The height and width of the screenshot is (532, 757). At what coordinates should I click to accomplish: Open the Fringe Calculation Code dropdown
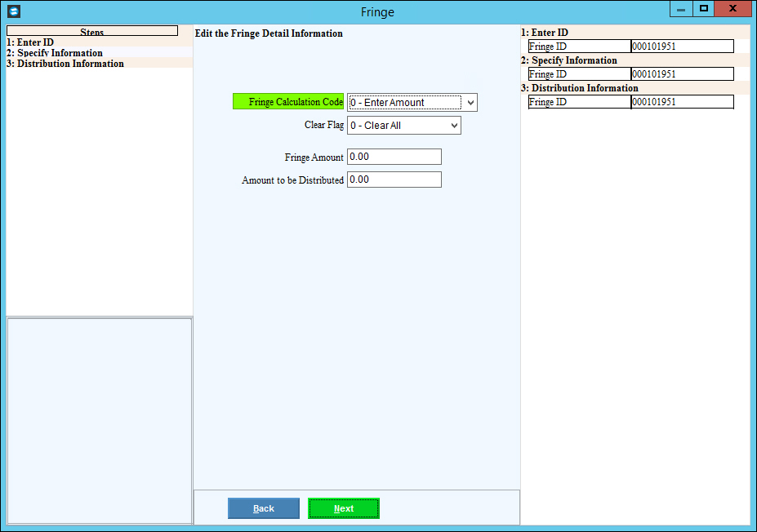click(x=412, y=102)
